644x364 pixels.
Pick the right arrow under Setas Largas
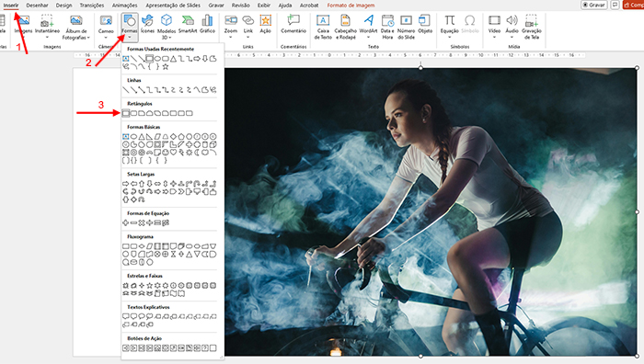click(126, 184)
